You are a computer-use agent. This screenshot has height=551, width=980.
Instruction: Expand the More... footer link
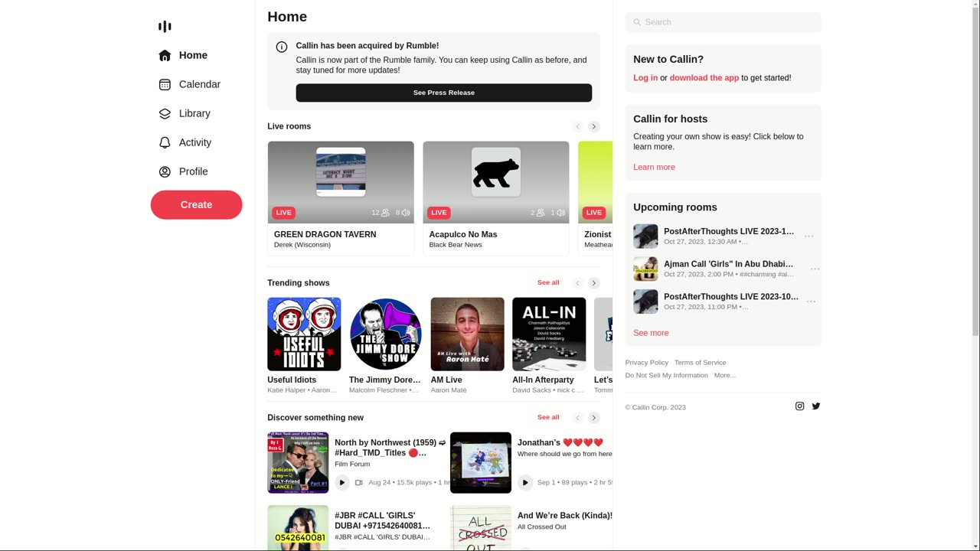[x=725, y=376]
